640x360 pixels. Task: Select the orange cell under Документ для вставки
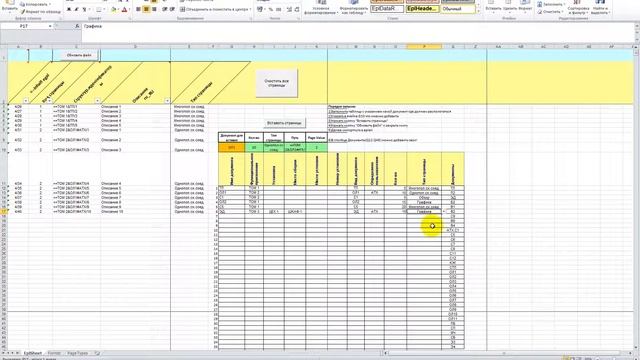pyautogui.click(x=231, y=147)
